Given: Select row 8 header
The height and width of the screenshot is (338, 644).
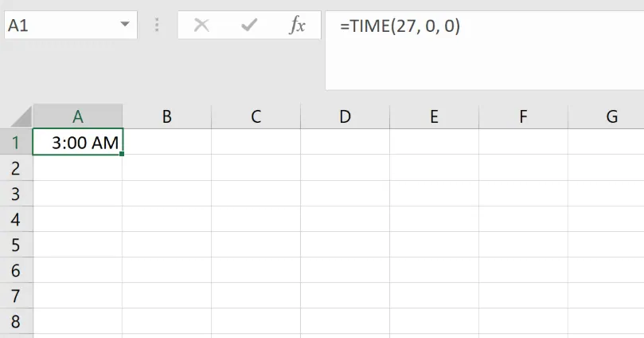Looking at the screenshot, I should (16, 322).
